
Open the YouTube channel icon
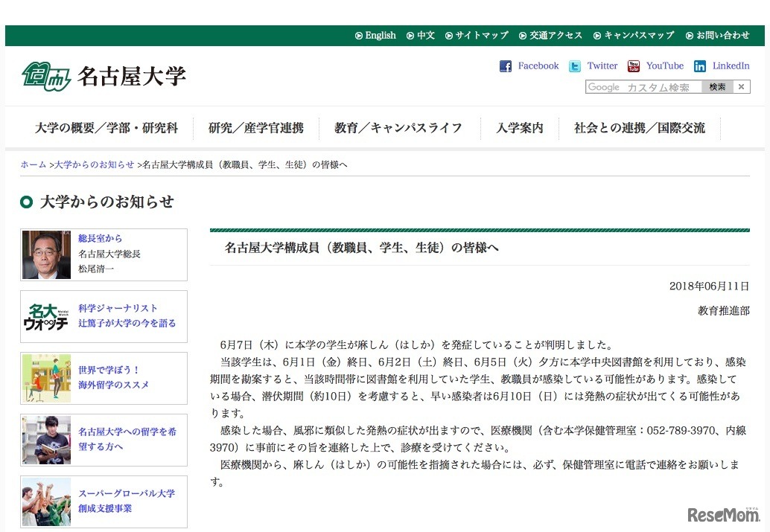[x=633, y=65]
